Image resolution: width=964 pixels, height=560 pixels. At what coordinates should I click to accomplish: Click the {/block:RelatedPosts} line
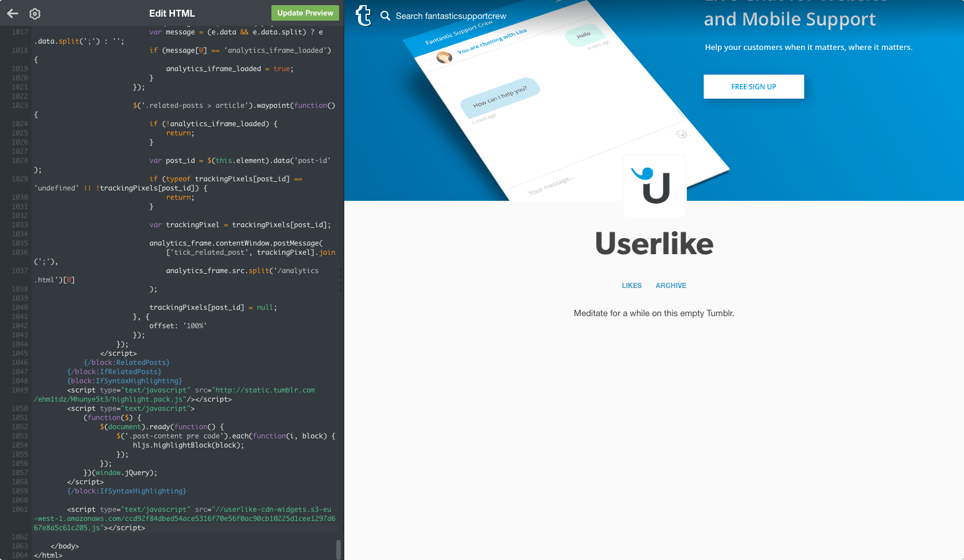[127, 363]
